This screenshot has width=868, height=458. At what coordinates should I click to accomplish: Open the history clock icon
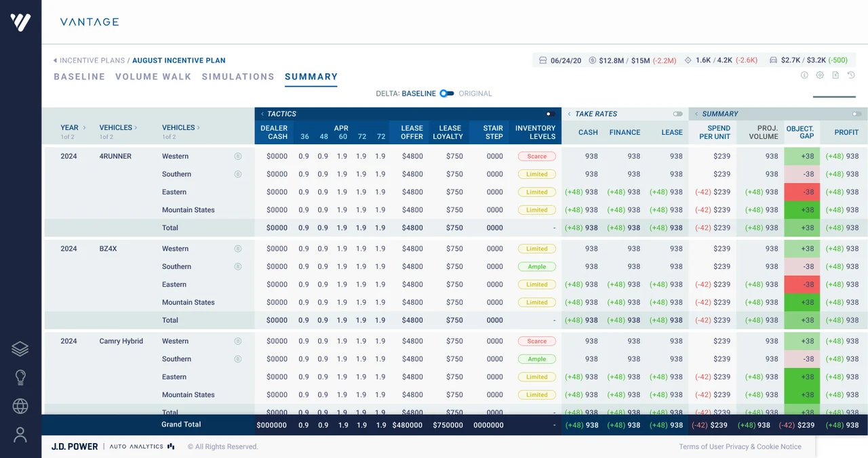(851, 75)
